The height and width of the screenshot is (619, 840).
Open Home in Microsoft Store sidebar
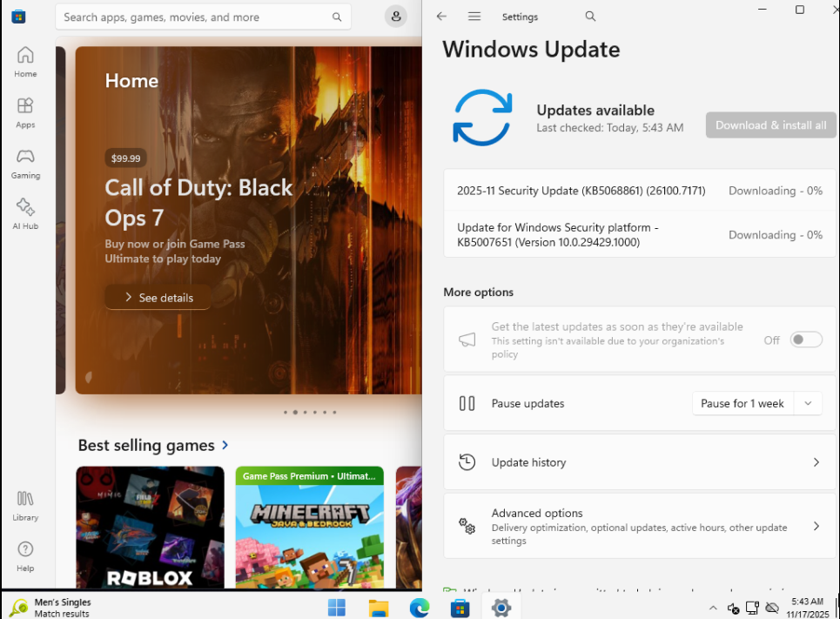25,62
